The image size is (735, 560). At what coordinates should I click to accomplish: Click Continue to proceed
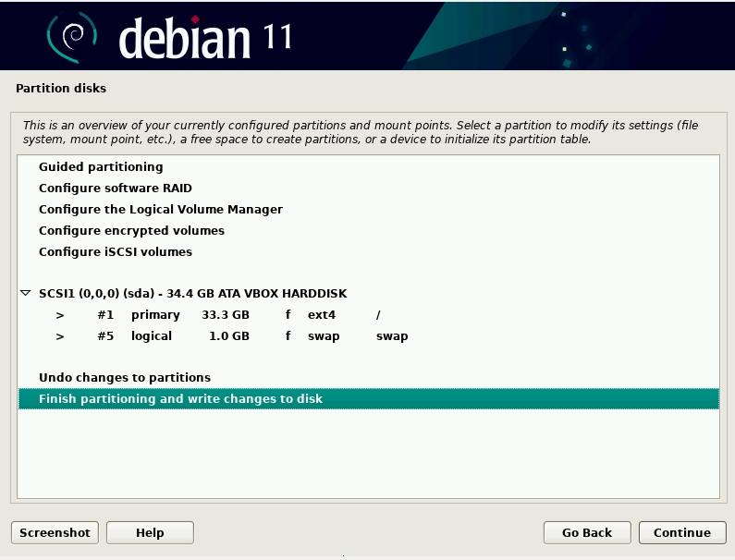[682, 533]
